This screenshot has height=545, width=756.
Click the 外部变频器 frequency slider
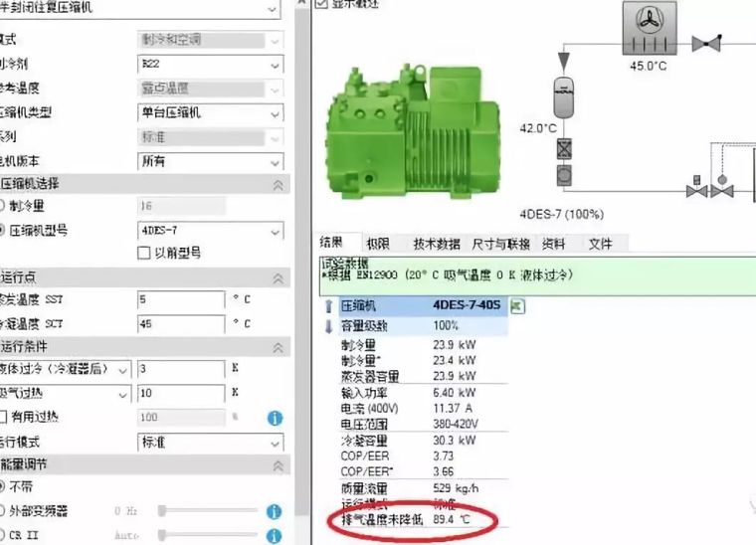[x=209, y=511]
